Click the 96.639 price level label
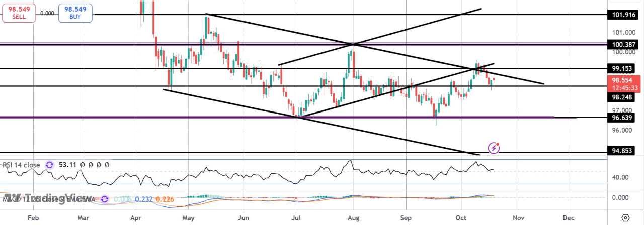Screen dimensions: 644x225 [x=622, y=117]
